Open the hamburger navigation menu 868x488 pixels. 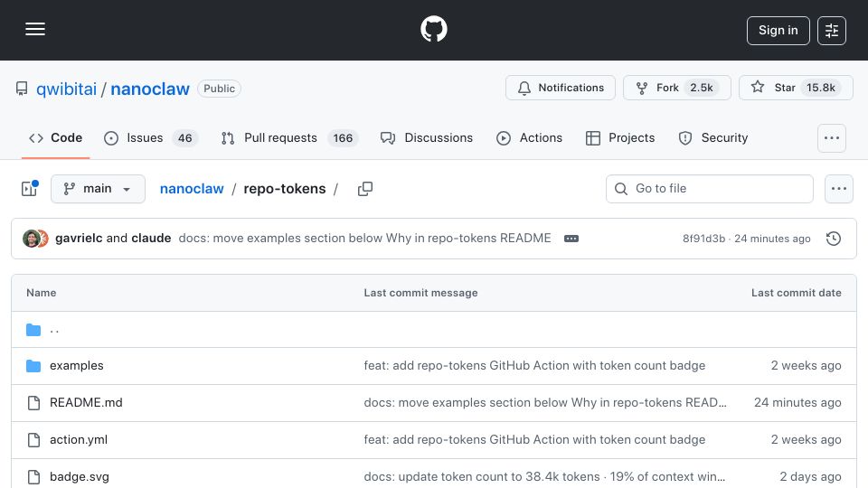(x=35, y=29)
